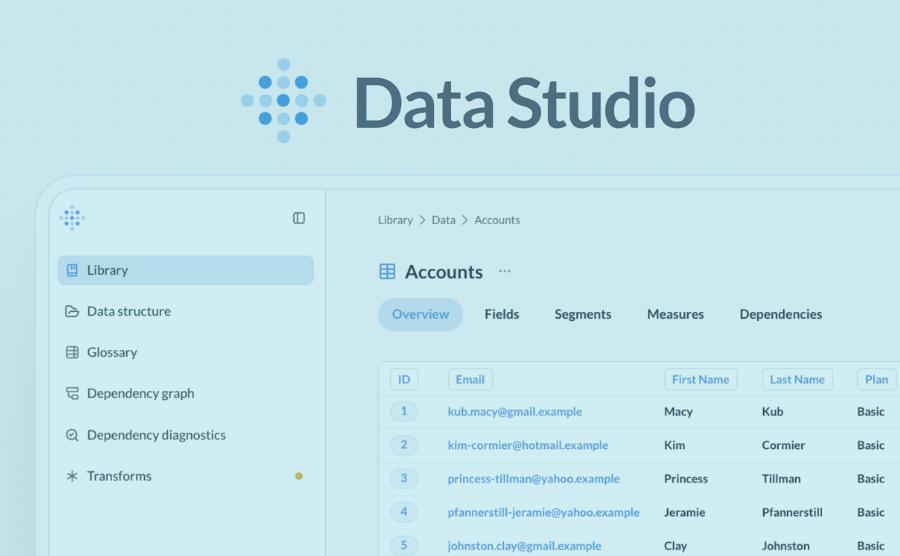Click the last name cell Pfannerstill

click(x=792, y=512)
